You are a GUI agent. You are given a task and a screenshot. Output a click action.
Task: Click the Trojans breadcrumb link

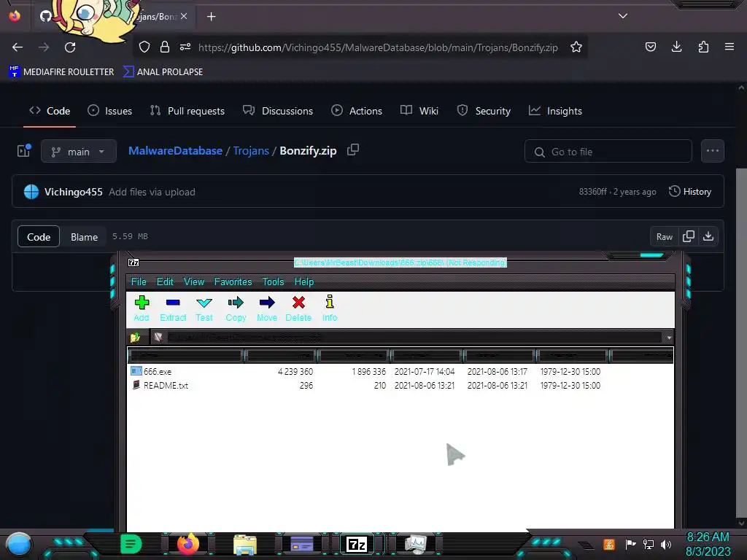point(251,151)
